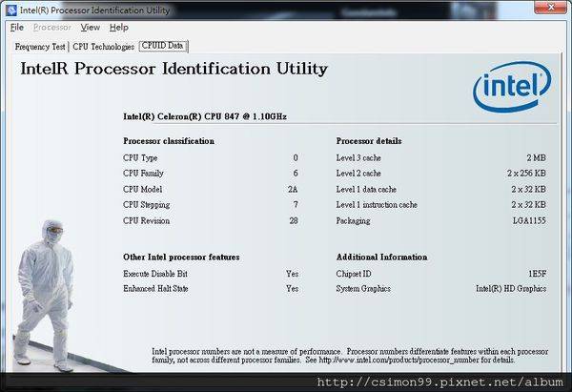Screen dimensions: 572x392
Task: Click the CPU Revision label
Action: coord(146,221)
